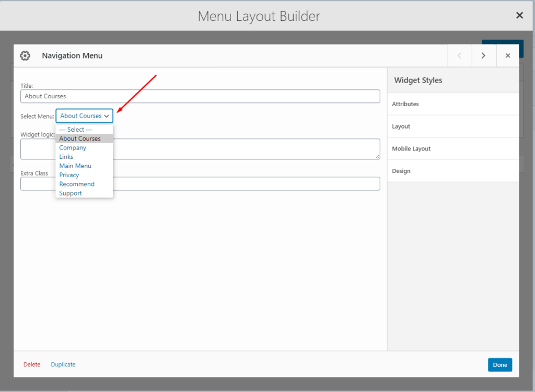The width and height of the screenshot is (535, 392).
Task: Click the Navigation Menu gear icon
Action: [x=25, y=55]
